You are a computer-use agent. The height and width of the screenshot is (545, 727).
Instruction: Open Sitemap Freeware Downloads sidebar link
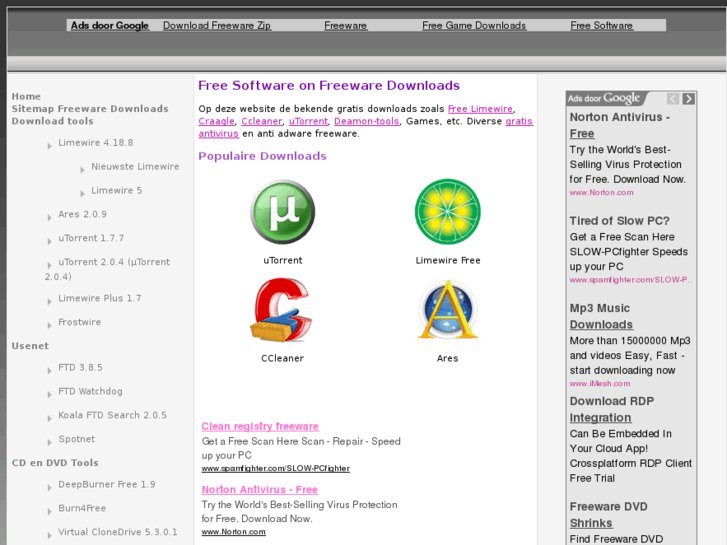90,109
